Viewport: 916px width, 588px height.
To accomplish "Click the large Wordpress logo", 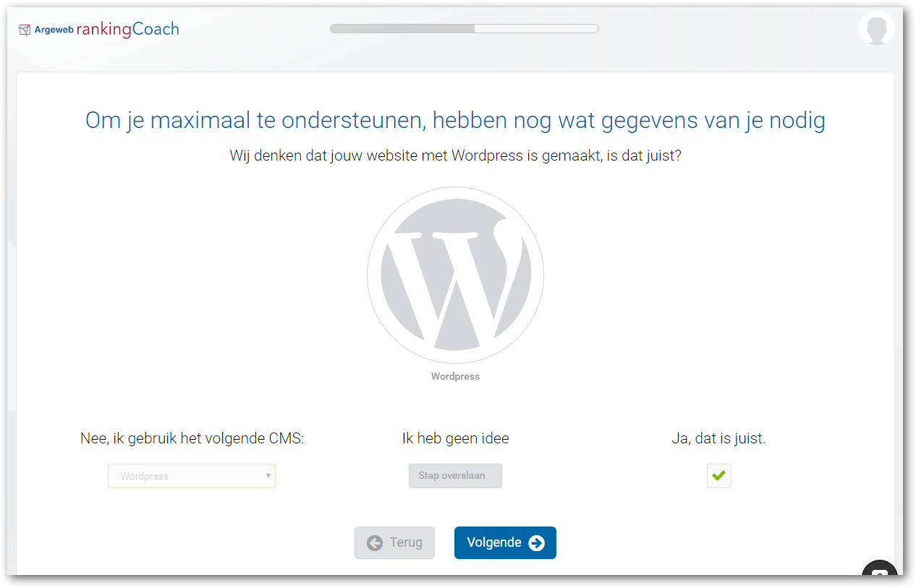I will tap(455, 275).
